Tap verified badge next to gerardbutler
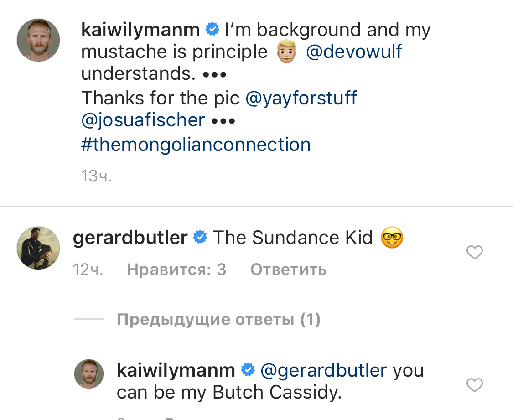This screenshot has height=420, width=513. click(x=200, y=238)
